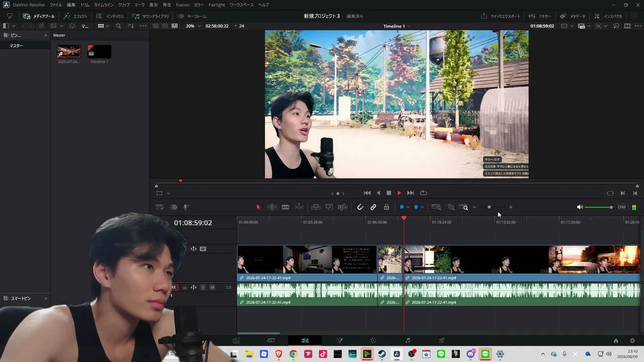Screen dimensions: 644x362
Task: Open the media pool view mode dropdown
Action: [104, 26]
